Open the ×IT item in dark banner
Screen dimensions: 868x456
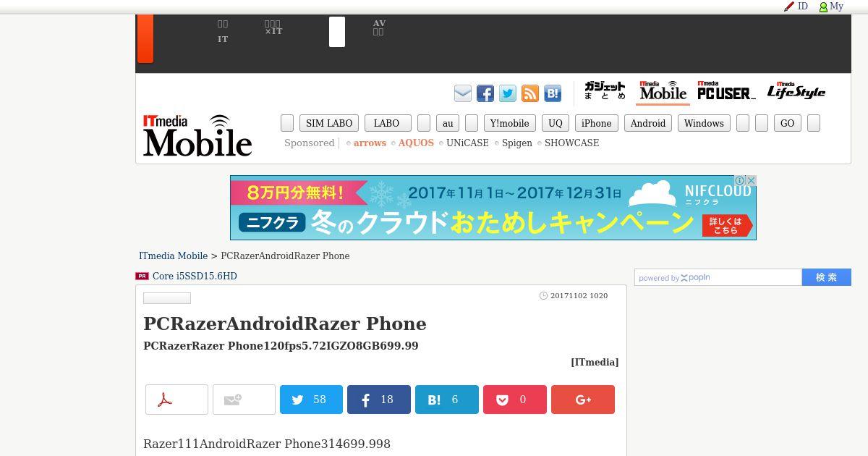[x=273, y=28]
